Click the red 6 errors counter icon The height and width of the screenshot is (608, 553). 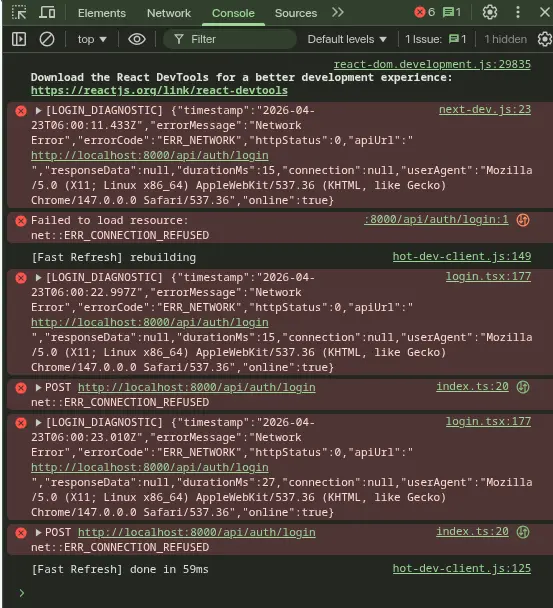click(425, 12)
